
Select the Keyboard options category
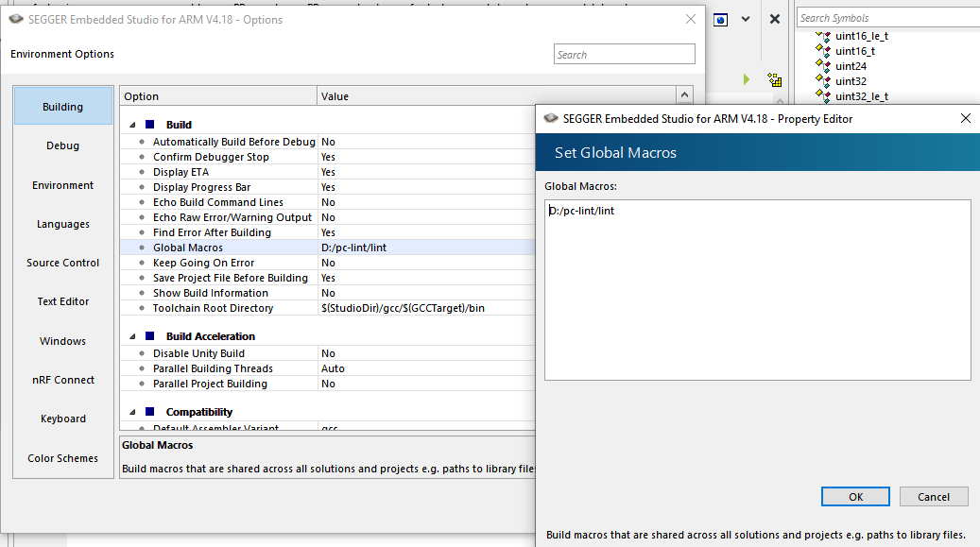[x=63, y=419]
